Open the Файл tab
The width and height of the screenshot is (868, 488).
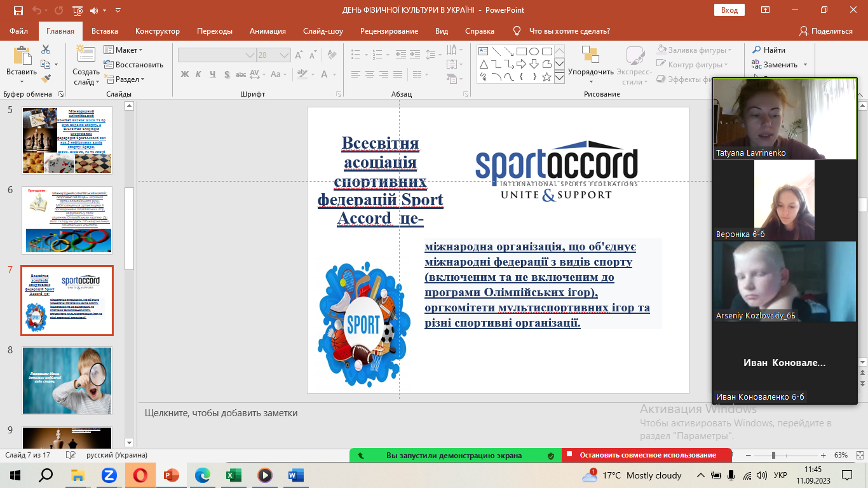[19, 30]
